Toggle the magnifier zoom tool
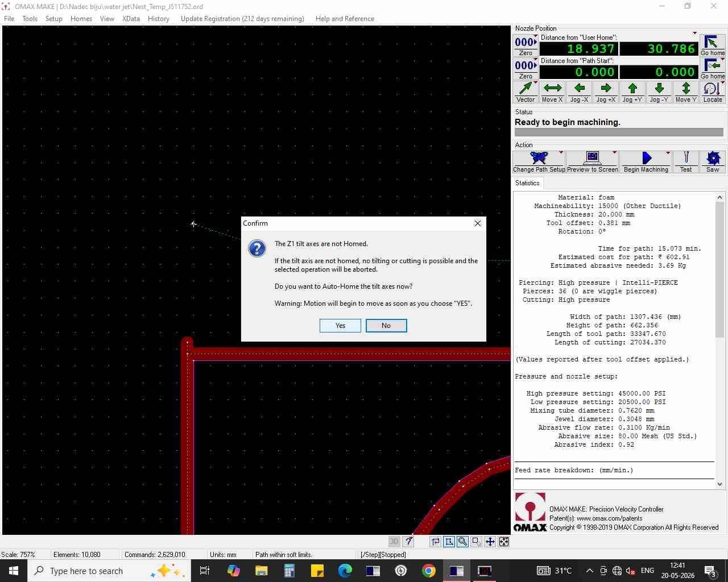 pos(462,542)
